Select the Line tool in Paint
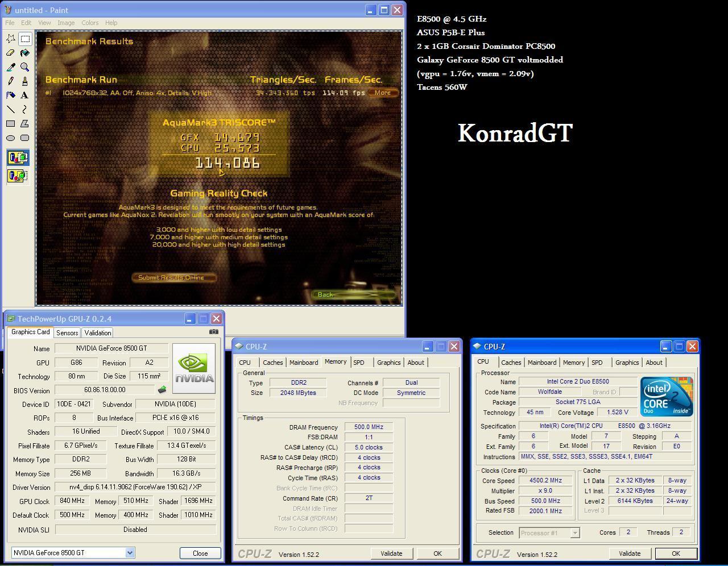This screenshot has width=728, height=566. [11, 110]
